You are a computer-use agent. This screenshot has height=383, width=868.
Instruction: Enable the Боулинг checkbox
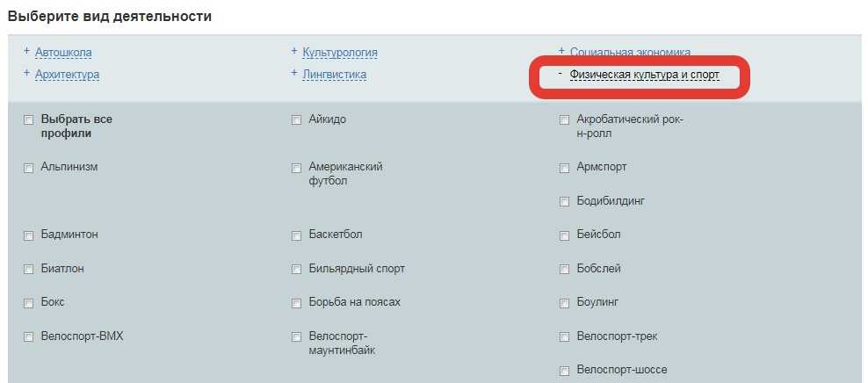click(x=565, y=303)
